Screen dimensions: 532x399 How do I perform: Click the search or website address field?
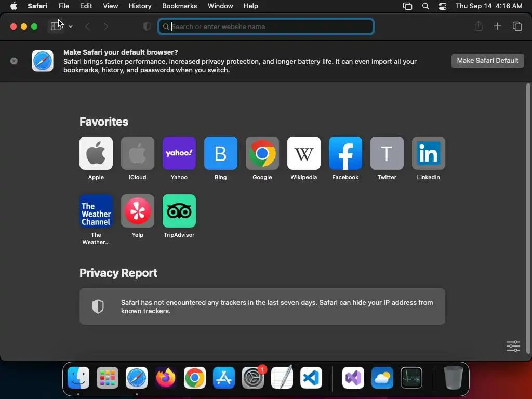coord(266,26)
